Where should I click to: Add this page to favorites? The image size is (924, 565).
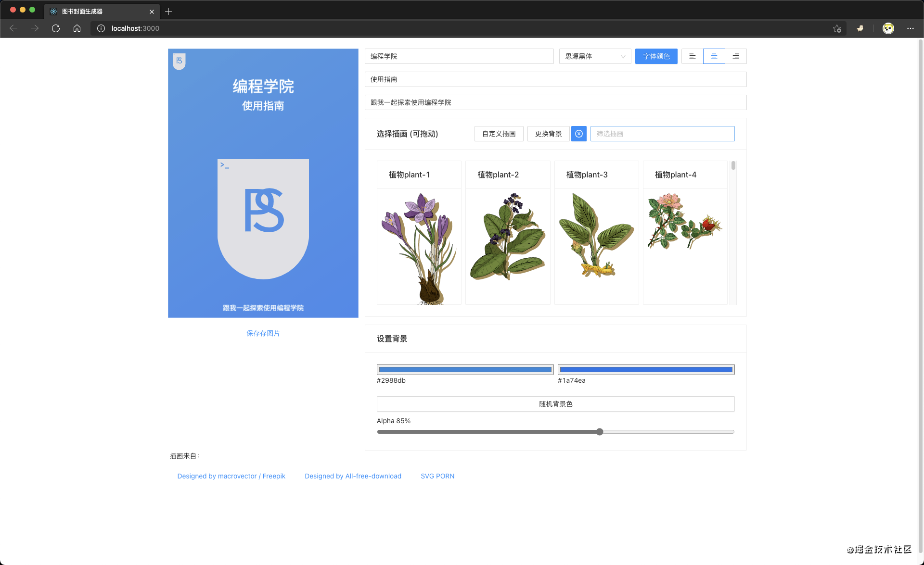coord(837,28)
